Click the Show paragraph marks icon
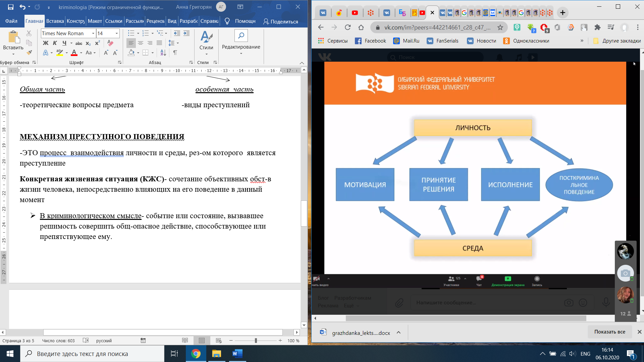This screenshot has width=644, height=362. [x=175, y=53]
